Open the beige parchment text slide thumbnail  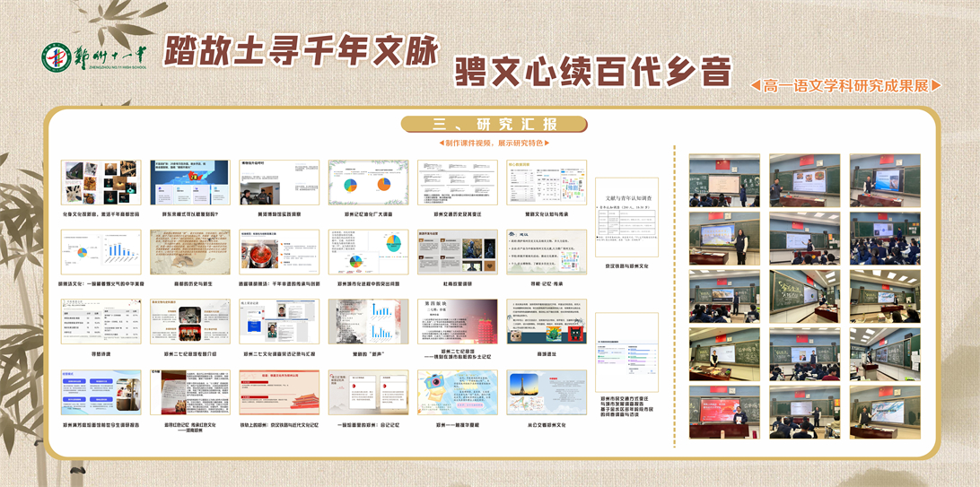[x=190, y=252]
